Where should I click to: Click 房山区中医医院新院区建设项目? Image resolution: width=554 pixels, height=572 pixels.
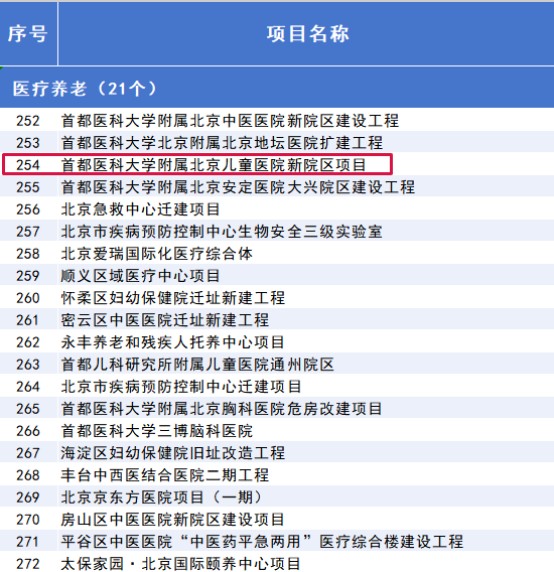(173, 520)
